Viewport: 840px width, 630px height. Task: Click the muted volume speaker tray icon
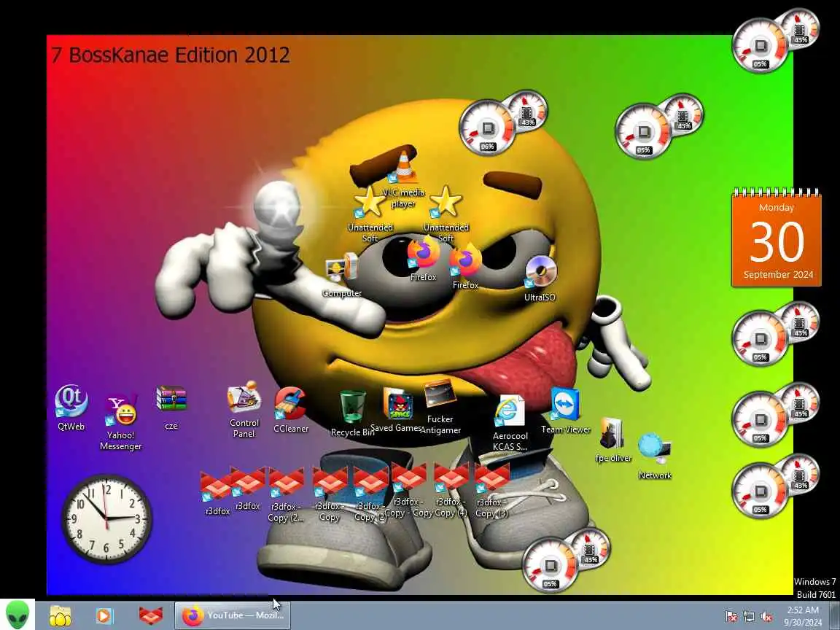[766, 617]
